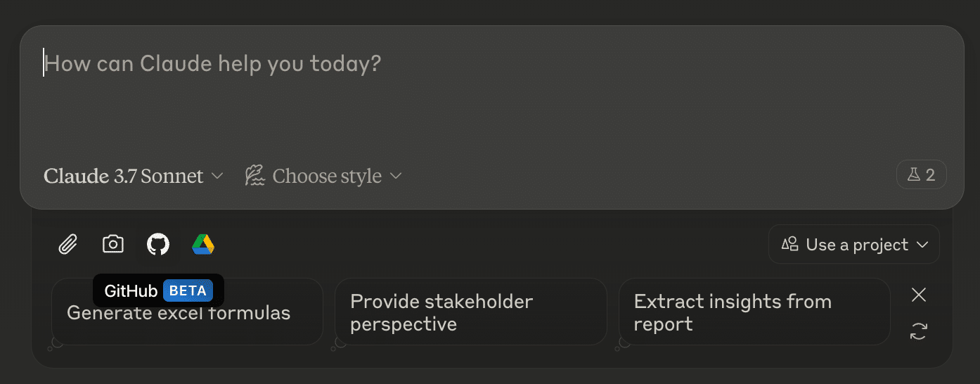Open the camera screenshot capture icon
980x384 pixels.
click(x=112, y=244)
